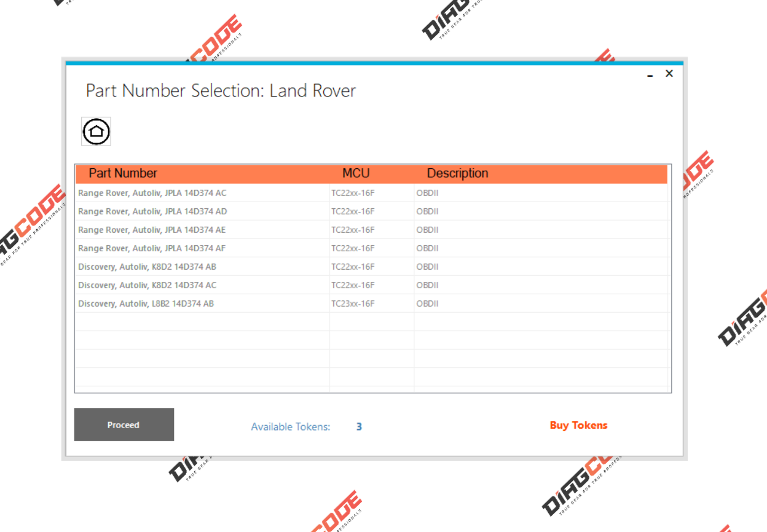The image size is (767, 532).
Task: Click OBDII cell of JPLA 14D374 AD row
Action: (x=541, y=211)
